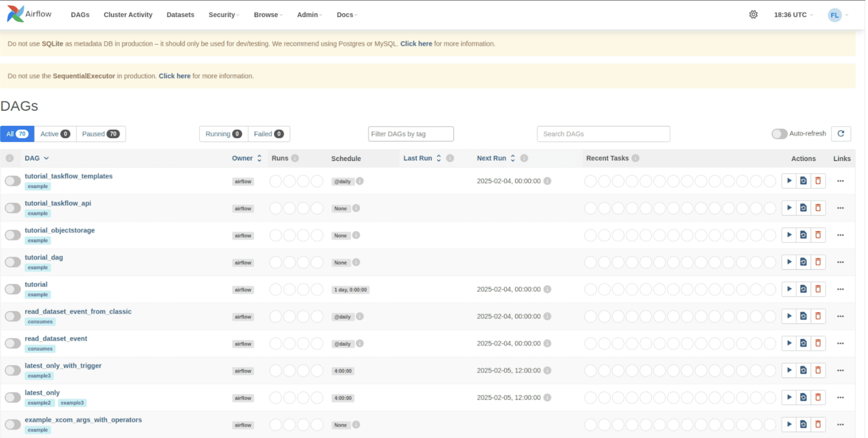Screen dimensions: 868x438
Task: Open the FL user account dropdown
Action: tap(838, 15)
